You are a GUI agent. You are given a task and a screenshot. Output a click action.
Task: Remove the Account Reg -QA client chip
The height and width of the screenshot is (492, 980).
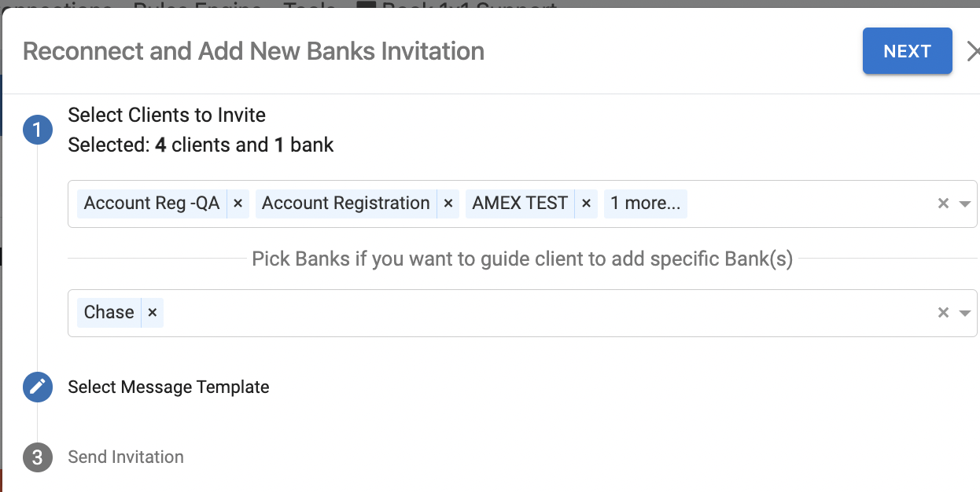coord(238,204)
